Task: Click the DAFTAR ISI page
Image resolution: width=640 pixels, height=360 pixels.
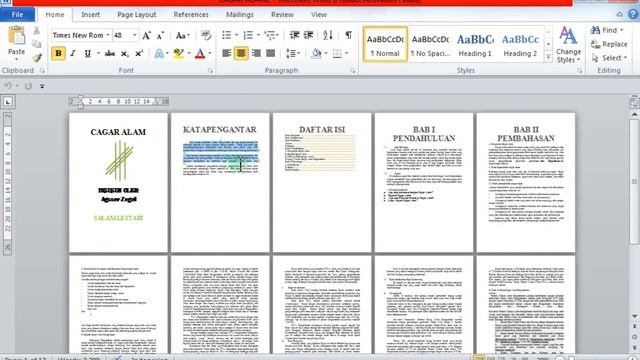Action: point(322,182)
